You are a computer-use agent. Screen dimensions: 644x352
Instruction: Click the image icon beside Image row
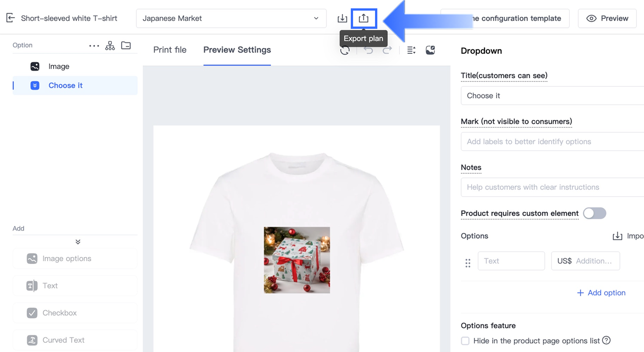35,66
